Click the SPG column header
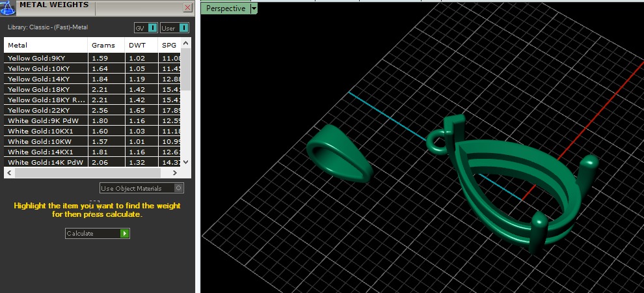This screenshot has height=293, width=644. pos(169,45)
